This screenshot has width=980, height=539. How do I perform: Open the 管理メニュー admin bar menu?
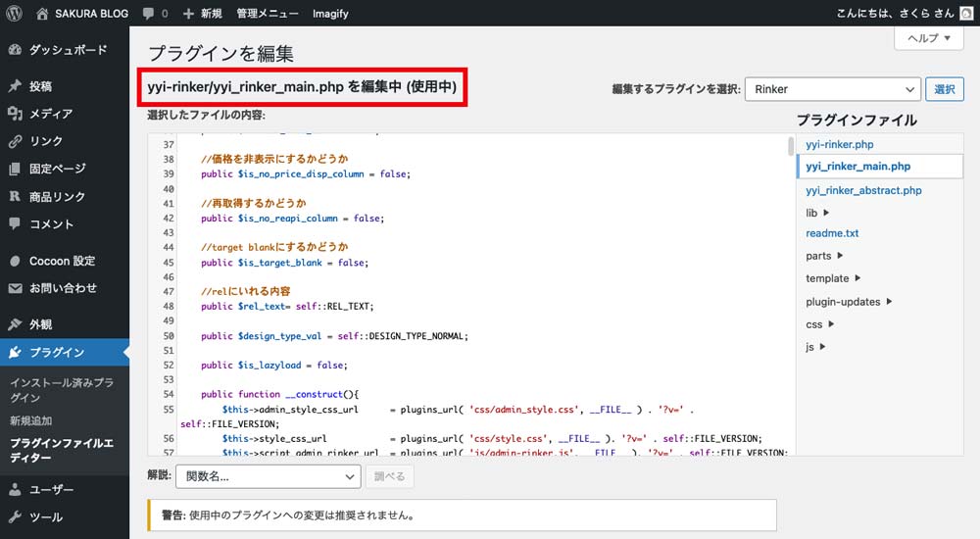(x=268, y=13)
